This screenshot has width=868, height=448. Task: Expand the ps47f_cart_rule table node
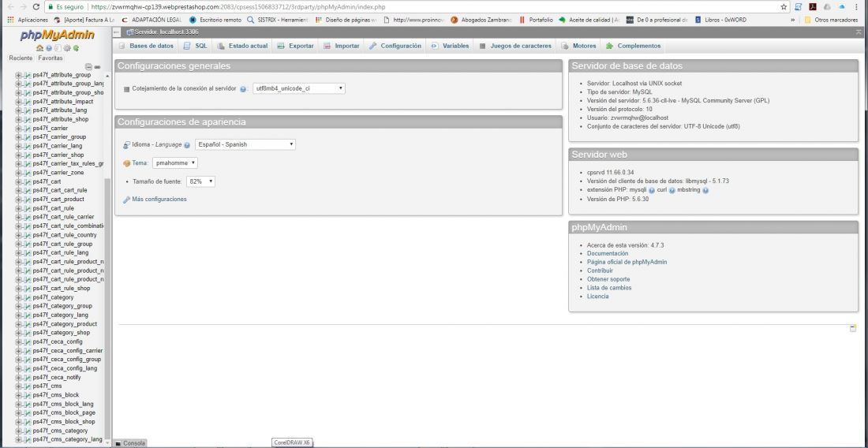coord(19,208)
